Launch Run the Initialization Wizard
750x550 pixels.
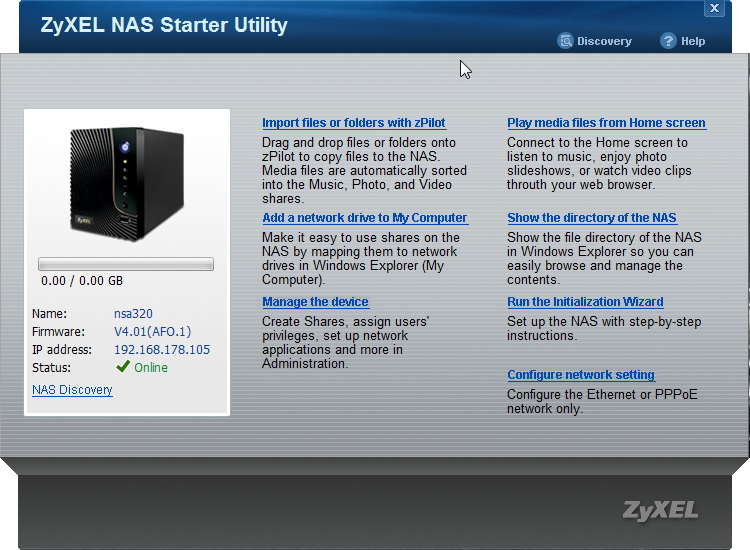coord(585,302)
